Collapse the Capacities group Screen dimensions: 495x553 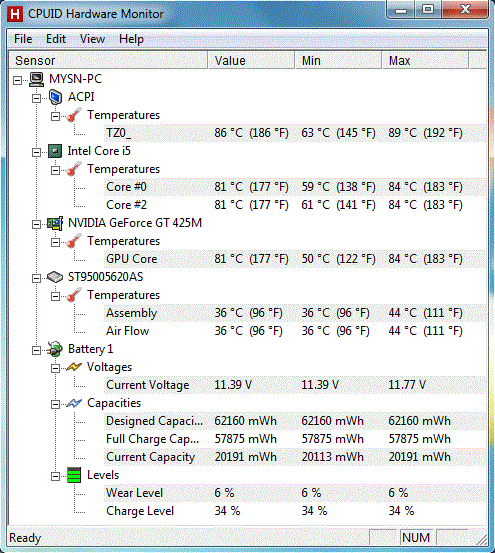pos(55,405)
